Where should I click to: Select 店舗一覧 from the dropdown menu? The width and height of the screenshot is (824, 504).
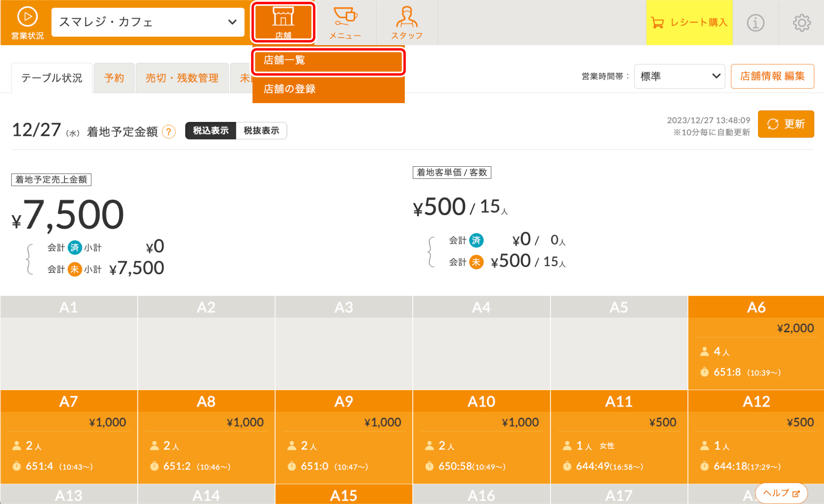pyautogui.click(x=328, y=60)
